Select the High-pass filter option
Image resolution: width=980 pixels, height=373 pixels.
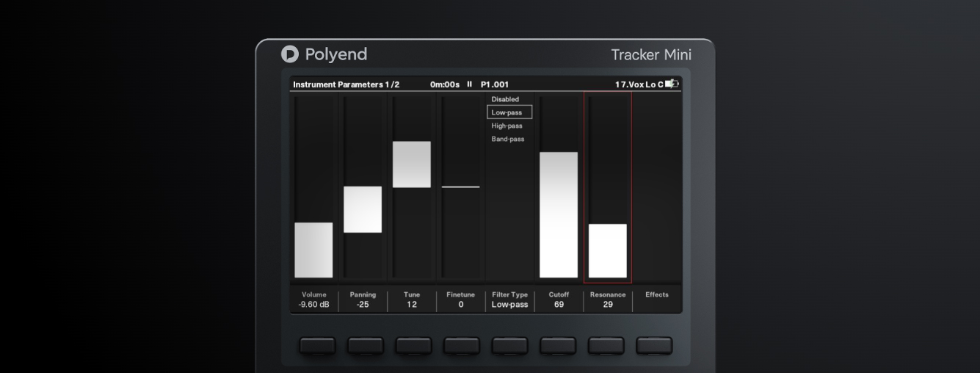(x=507, y=126)
